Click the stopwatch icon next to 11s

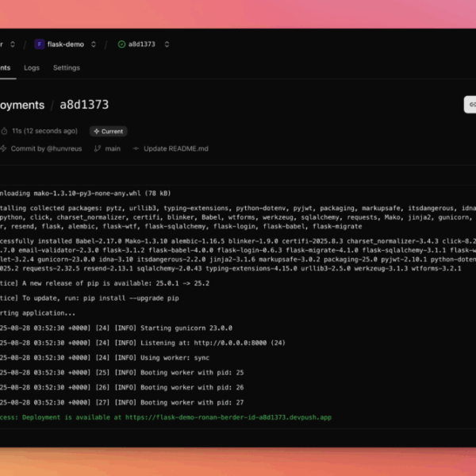coord(4,131)
